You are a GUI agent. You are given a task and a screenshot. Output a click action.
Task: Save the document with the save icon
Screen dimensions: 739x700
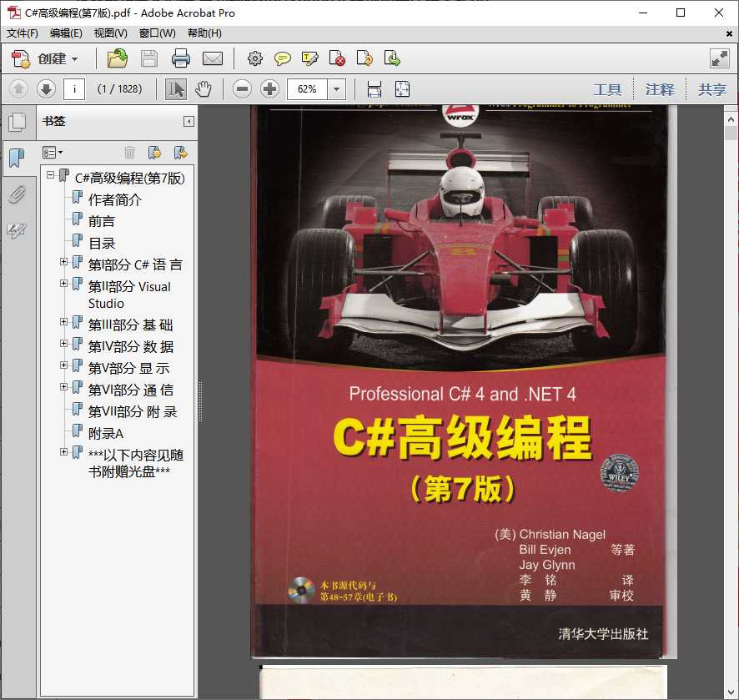(149, 58)
